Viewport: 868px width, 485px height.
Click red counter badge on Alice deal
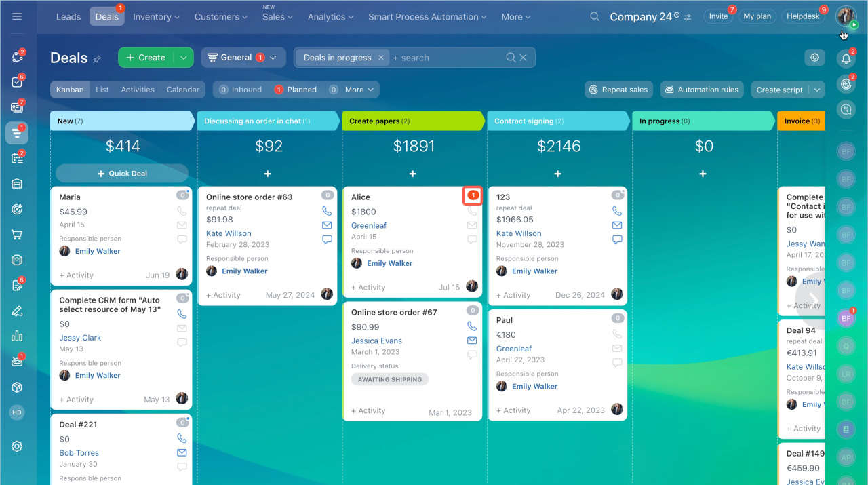pyautogui.click(x=473, y=195)
